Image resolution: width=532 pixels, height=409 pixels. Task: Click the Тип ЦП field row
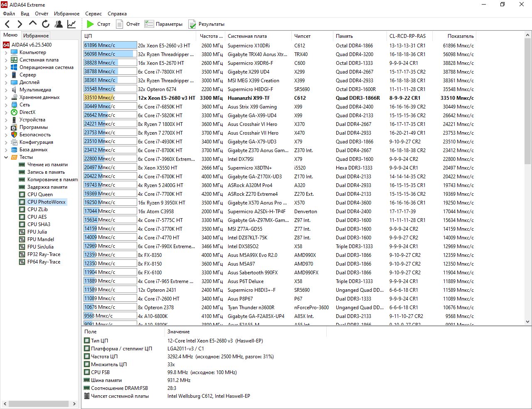point(204,341)
